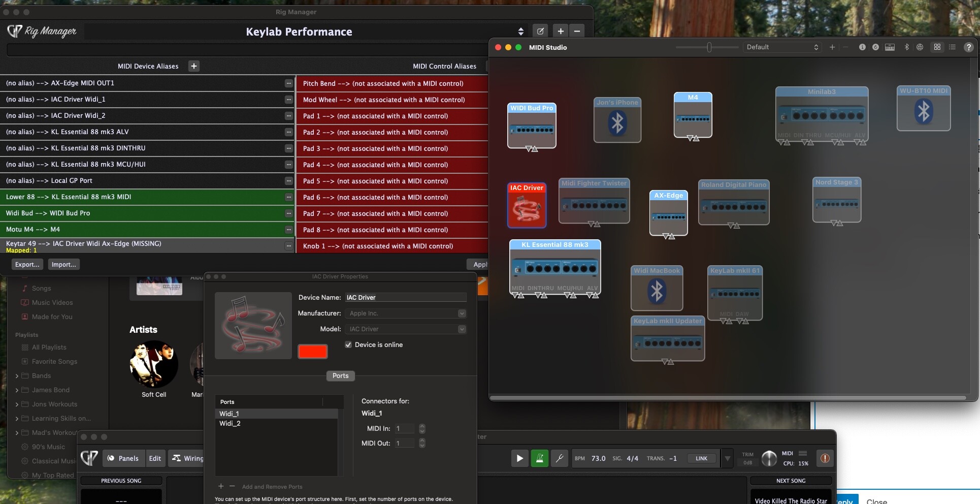The height and width of the screenshot is (504, 980).
Task: Select the KeyLab mkII 61 device
Action: 735,293
